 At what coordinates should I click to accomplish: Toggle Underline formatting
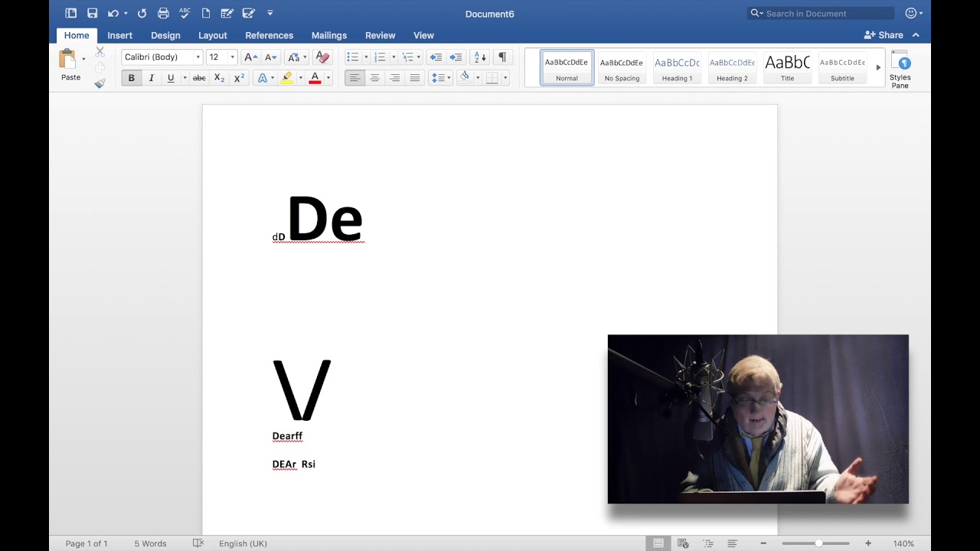(171, 78)
